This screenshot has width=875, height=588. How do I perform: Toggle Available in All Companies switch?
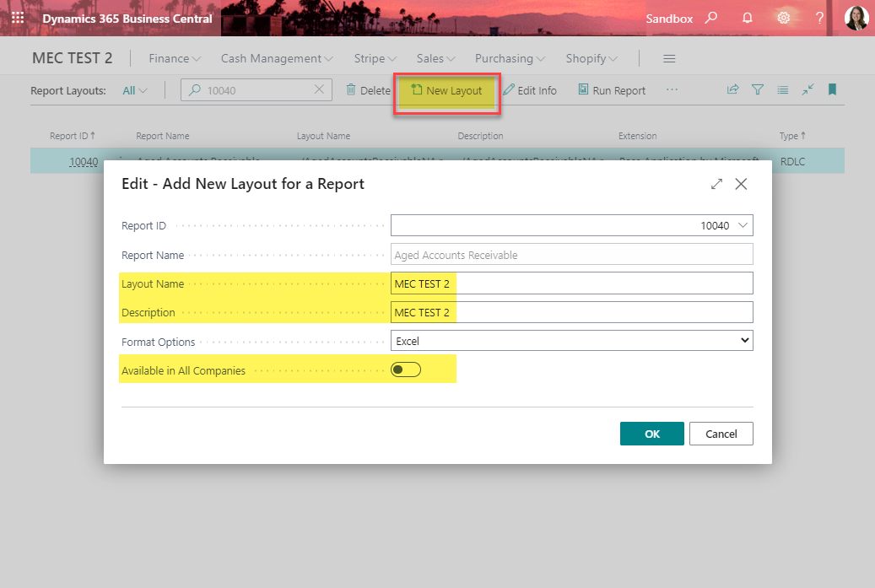click(406, 370)
